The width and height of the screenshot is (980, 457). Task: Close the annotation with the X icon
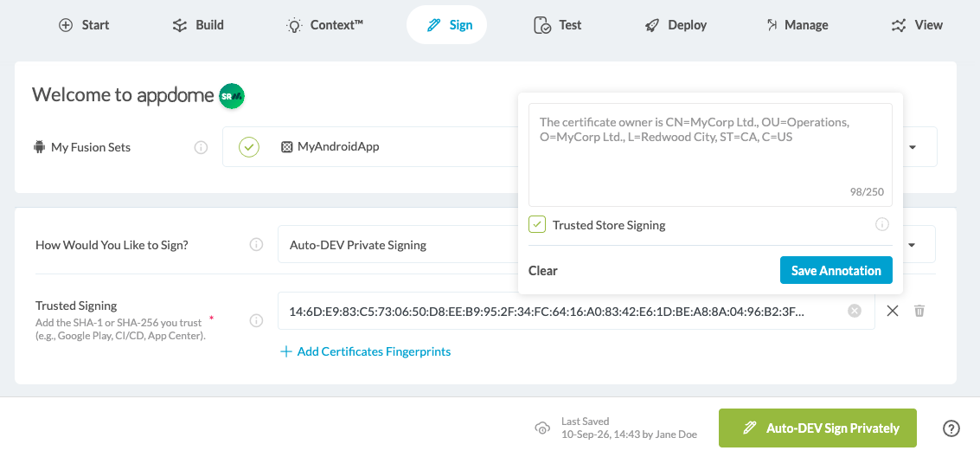pos(893,311)
